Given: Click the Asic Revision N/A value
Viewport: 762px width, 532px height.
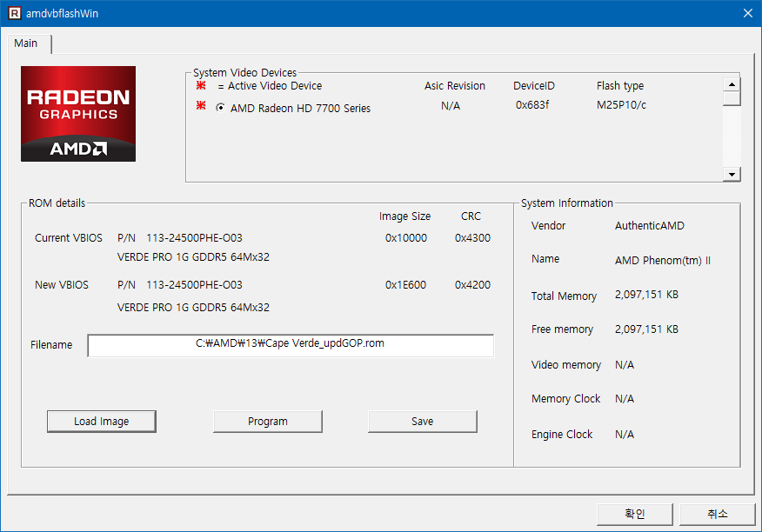Looking at the screenshot, I should click(451, 106).
